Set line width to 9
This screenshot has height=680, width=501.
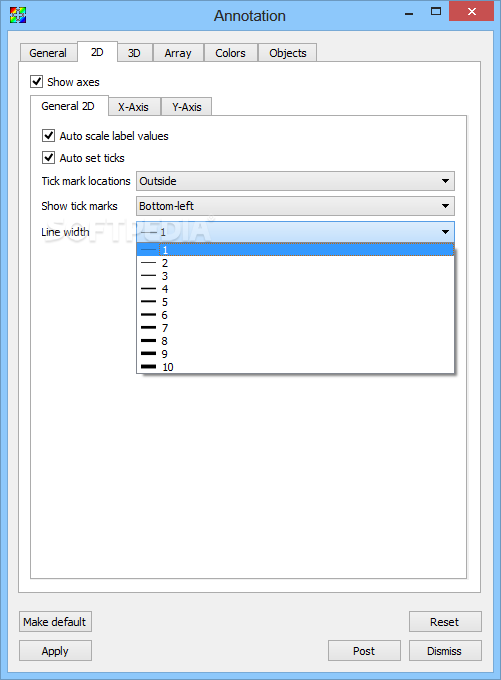click(295, 354)
